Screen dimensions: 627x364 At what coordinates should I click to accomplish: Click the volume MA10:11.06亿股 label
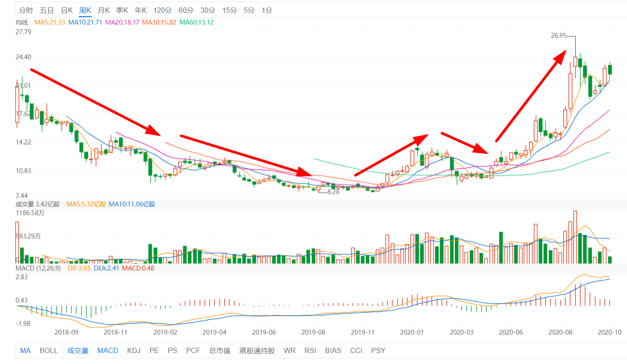coord(132,204)
